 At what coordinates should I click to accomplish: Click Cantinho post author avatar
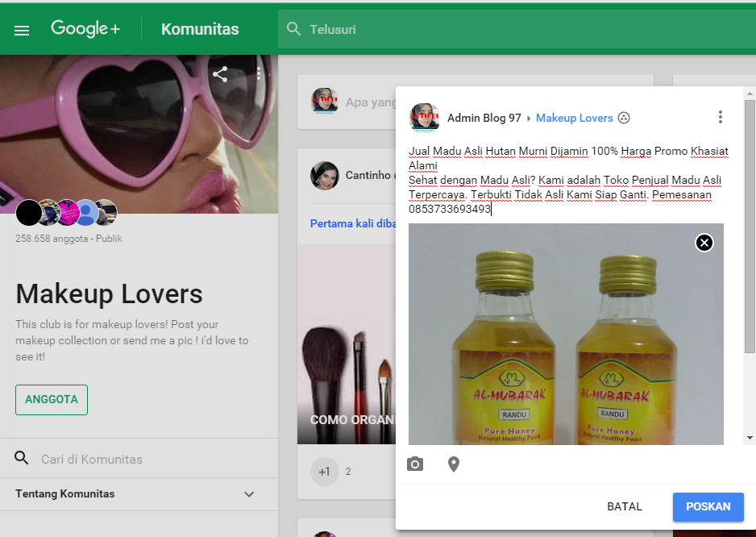[325, 176]
